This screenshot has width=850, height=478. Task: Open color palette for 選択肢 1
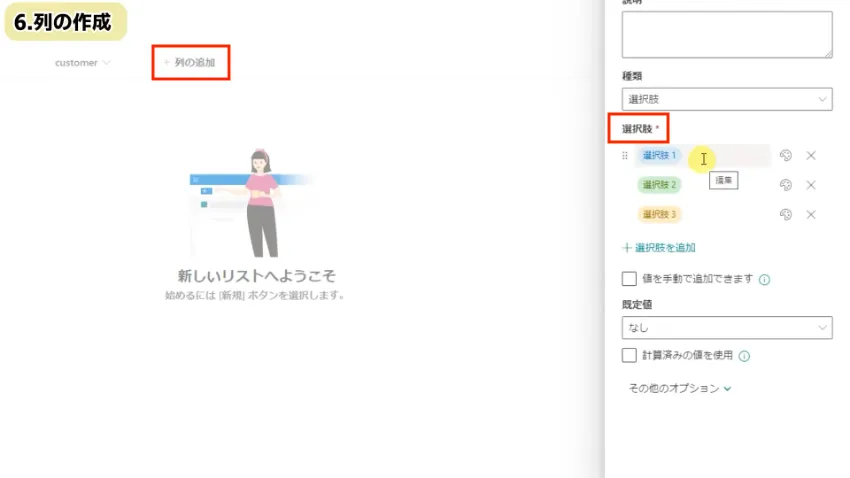tap(786, 156)
